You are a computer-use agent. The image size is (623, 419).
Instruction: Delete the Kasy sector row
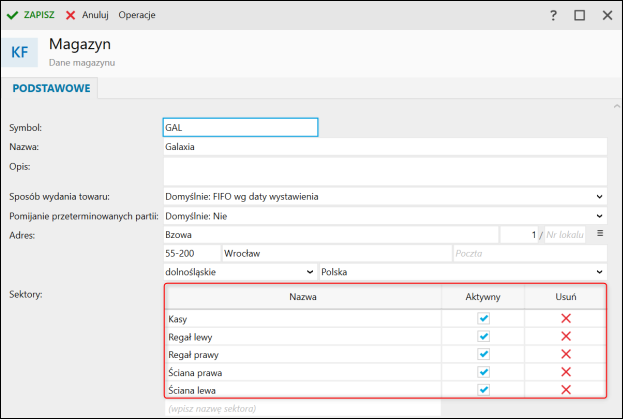(565, 318)
